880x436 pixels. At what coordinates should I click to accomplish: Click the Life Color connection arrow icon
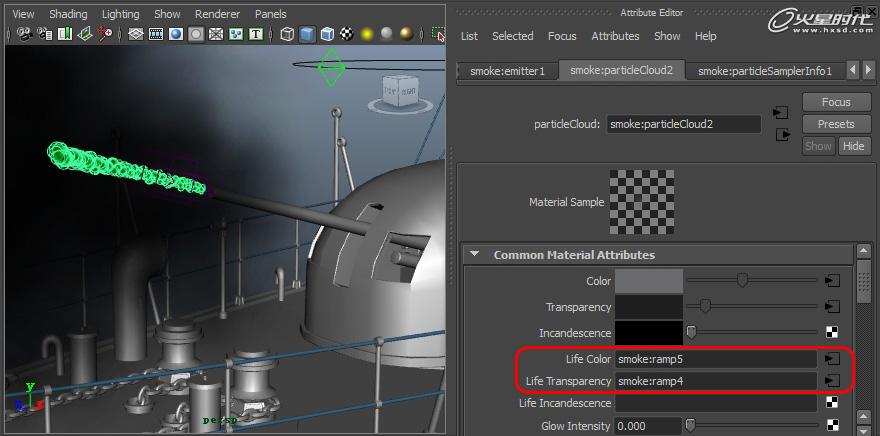(832, 359)
